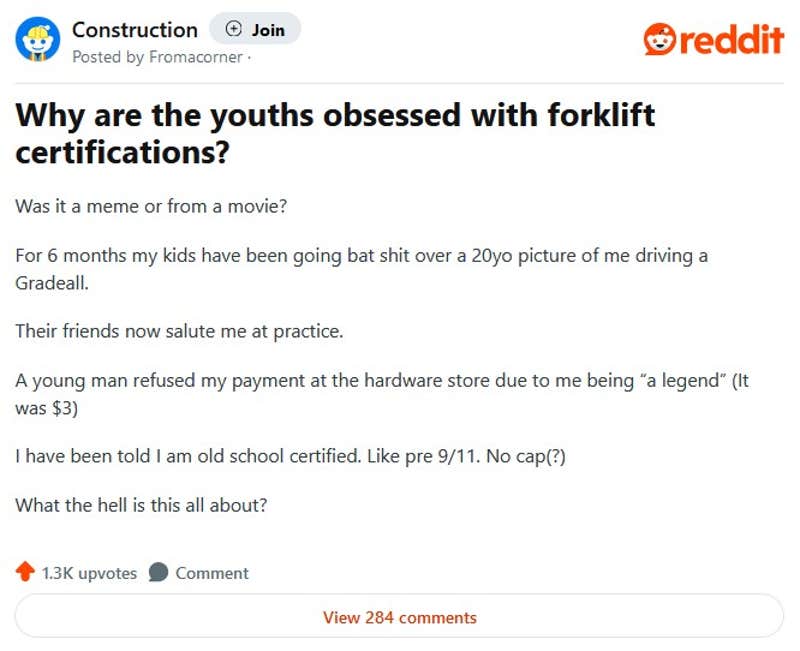The image size is (800, 651).
Task: Upvote the forklift certification post
Action: pyautogui.click(x=23, y=572)
